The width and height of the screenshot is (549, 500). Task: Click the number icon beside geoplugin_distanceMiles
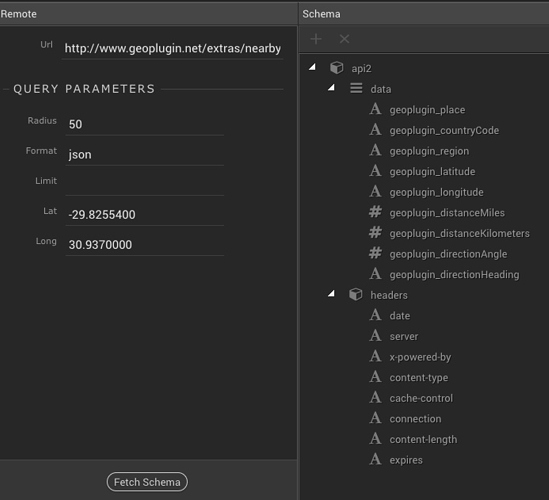click(x=375, y=212)
